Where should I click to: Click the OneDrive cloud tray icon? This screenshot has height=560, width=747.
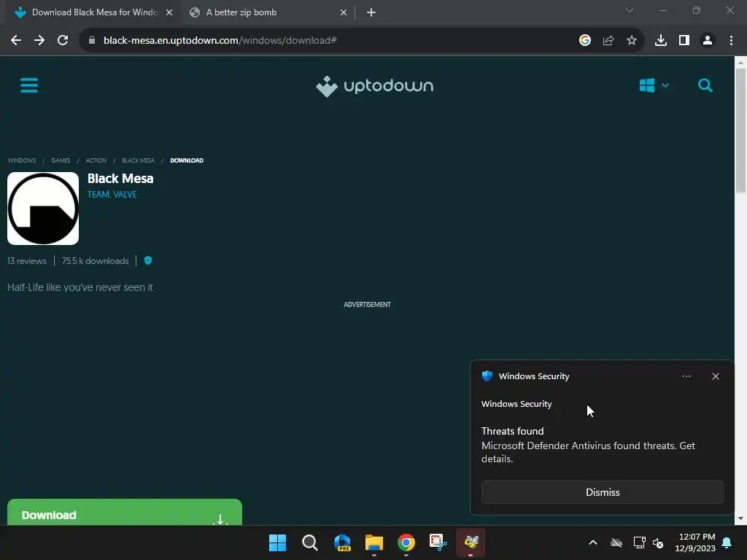616,542
